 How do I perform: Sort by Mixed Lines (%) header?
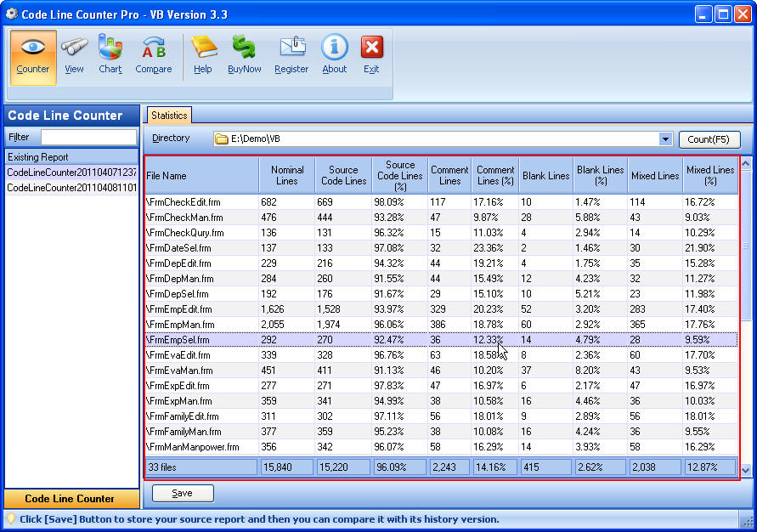pyautogui.click(x=710, y=176)
